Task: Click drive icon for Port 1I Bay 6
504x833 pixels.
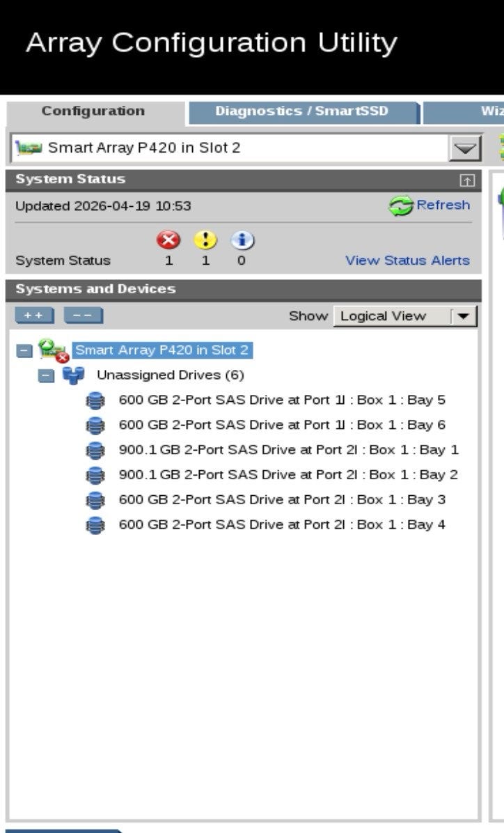Action: click(95, 425)
